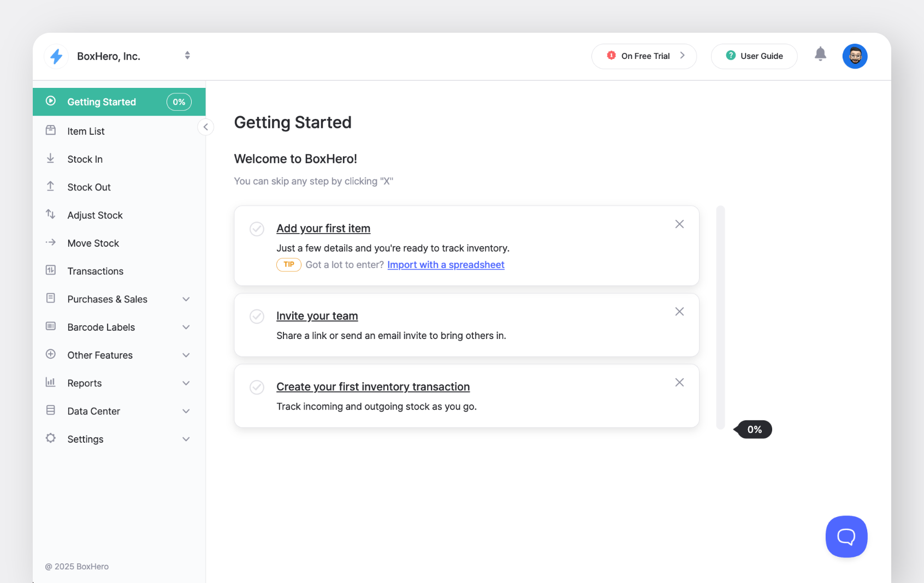Select the Move Stock arrow icon
Image resolution: width=924 pixels, height=583 pixels.
50,243
